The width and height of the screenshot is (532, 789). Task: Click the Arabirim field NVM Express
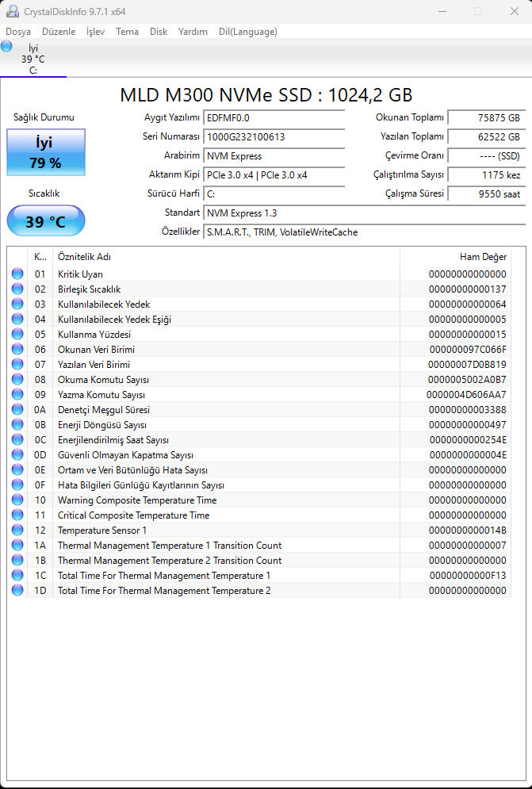[x=274, y=156]
